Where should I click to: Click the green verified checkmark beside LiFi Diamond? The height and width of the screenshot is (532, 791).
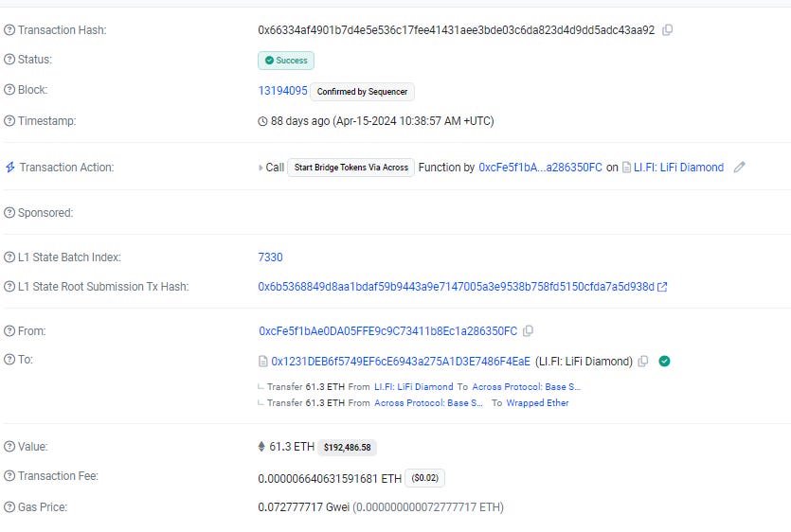(664, 361)
